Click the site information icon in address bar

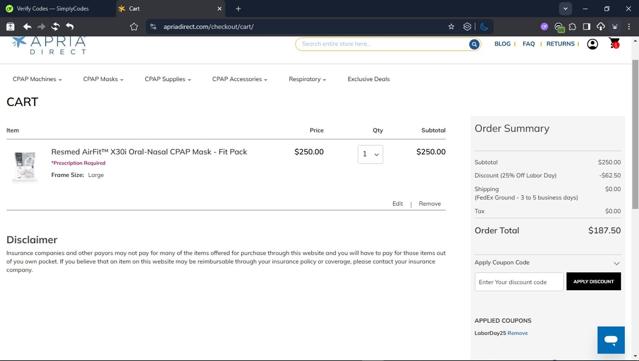click(x=153, y=26)
